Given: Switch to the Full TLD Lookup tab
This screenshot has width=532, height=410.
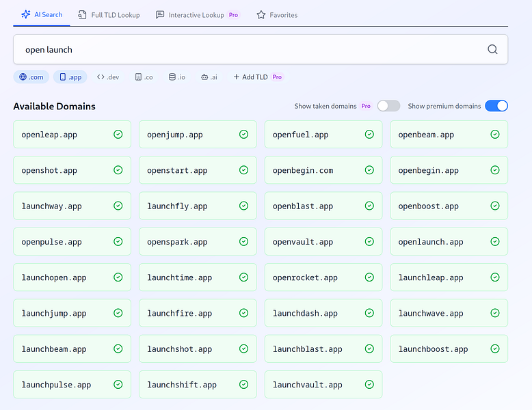Looking at the screenshot, I should [x=109, y=15].
